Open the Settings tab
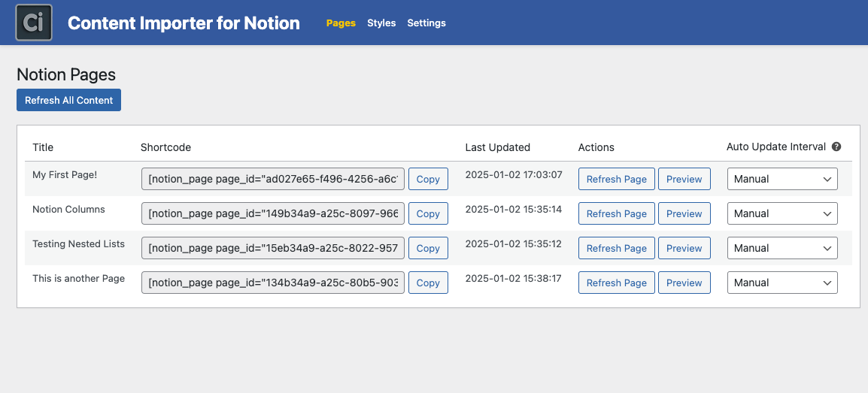868x393 pixels. pos(426,23)
